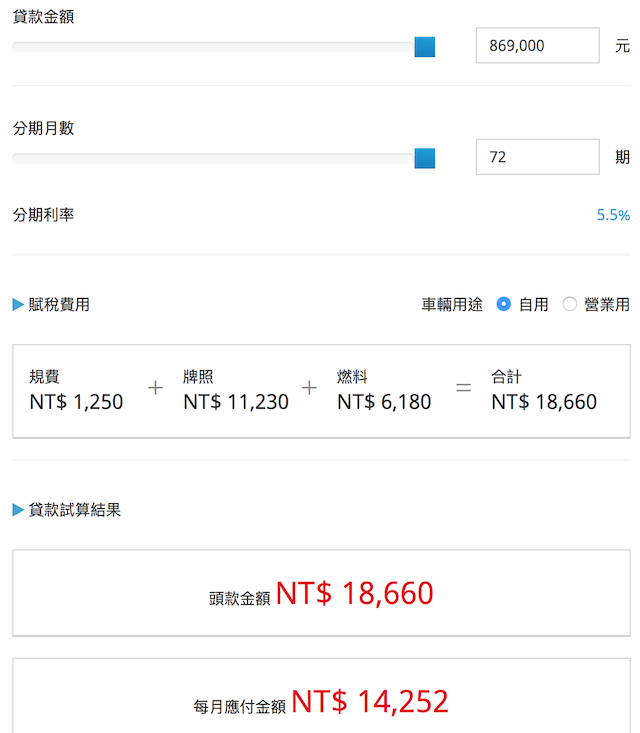Collapse the 貸款試算結果 section triangle

(x=18, y=510)
